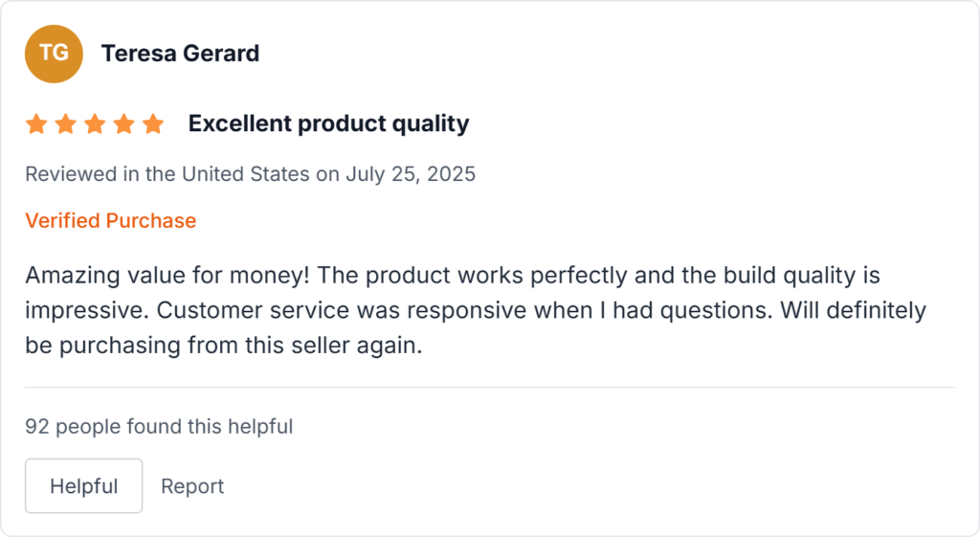Image resolution: width=980 pixels, height=537 pixels.
Task: Open reviewer Teresa Gerard's profile name
Action: pyautogui.click(x=180, y=54)
